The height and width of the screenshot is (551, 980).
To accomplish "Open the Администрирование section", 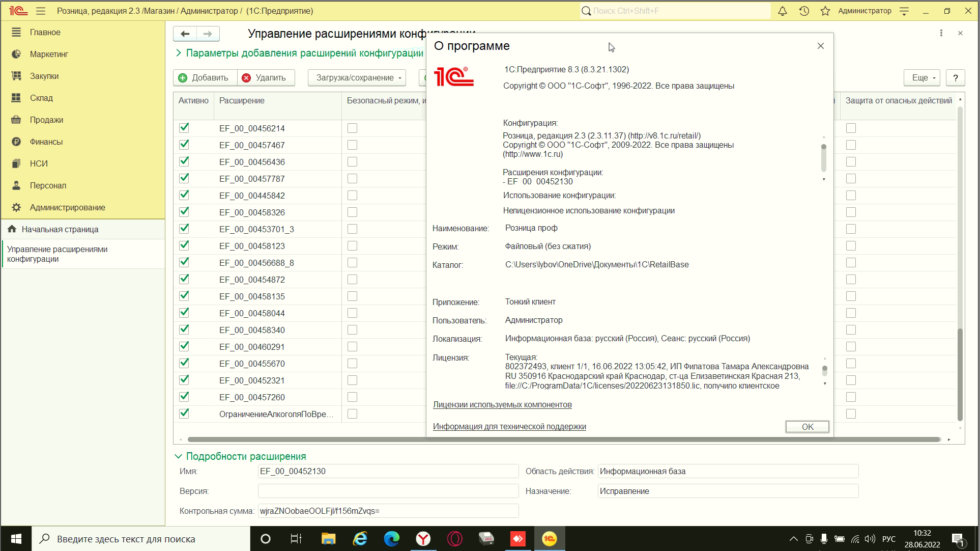I will pyautogui.click(x=68, y=207).
